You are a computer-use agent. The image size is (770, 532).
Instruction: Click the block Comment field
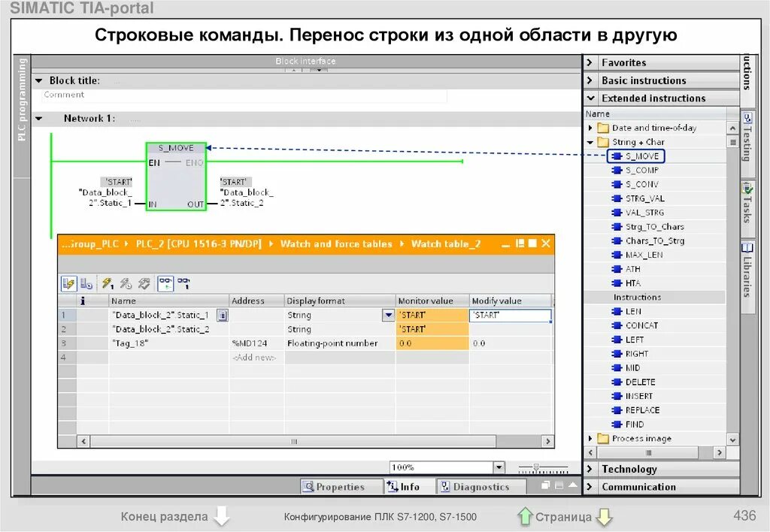click(244, 95)
